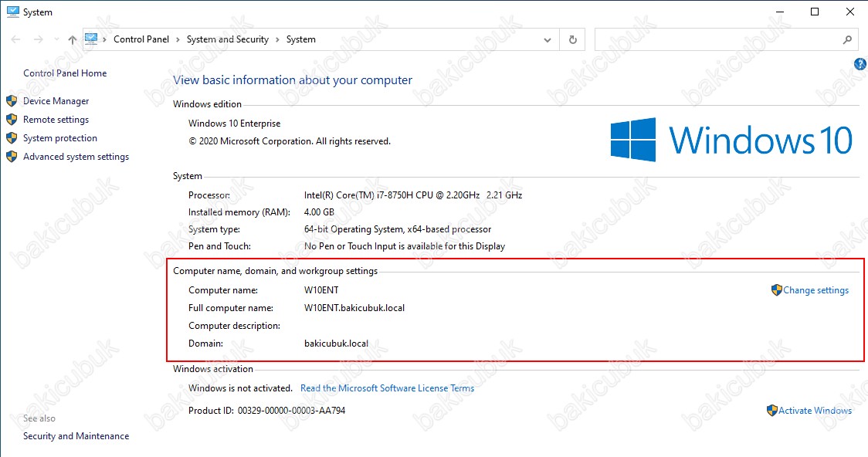868x457 pixels.
Task: Go up one level with Up arrow
Action: [x=72, y=39]
